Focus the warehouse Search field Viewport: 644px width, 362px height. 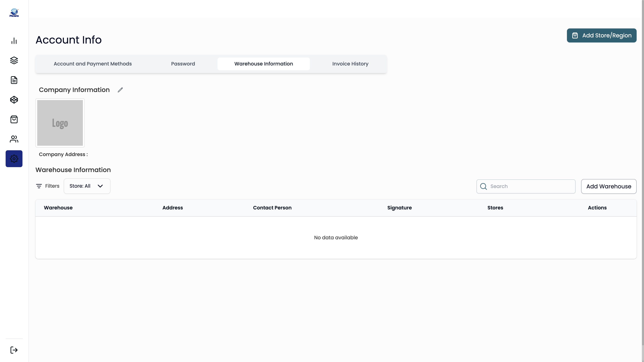click(526, 186)
